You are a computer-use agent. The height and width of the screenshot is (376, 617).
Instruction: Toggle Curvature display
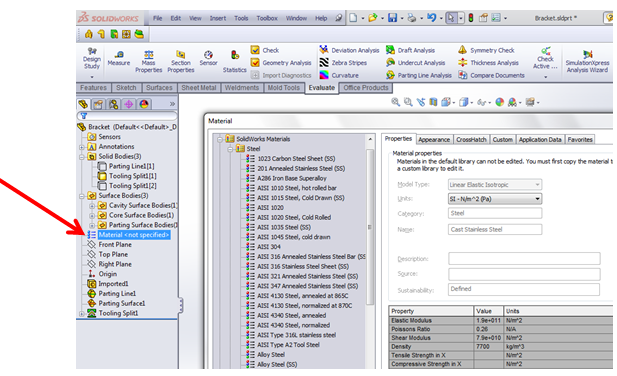(339, 75)
